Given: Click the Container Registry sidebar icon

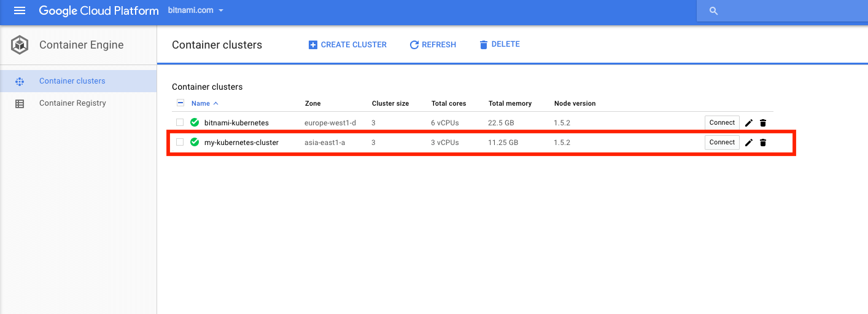Looking at the screenshot, I should (20, 104).
